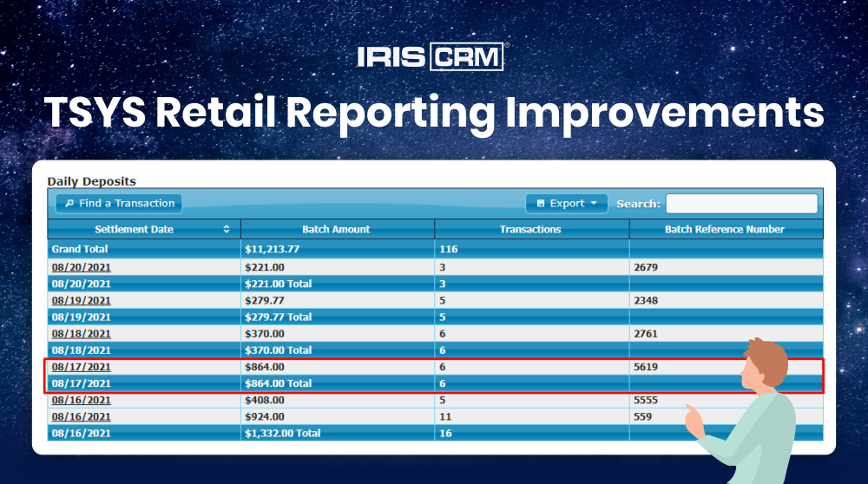This screenshot has height=484, width=868.
Task: Open the 08/18/2021 date link with $370.00
Action: click(x=82, y=334)
